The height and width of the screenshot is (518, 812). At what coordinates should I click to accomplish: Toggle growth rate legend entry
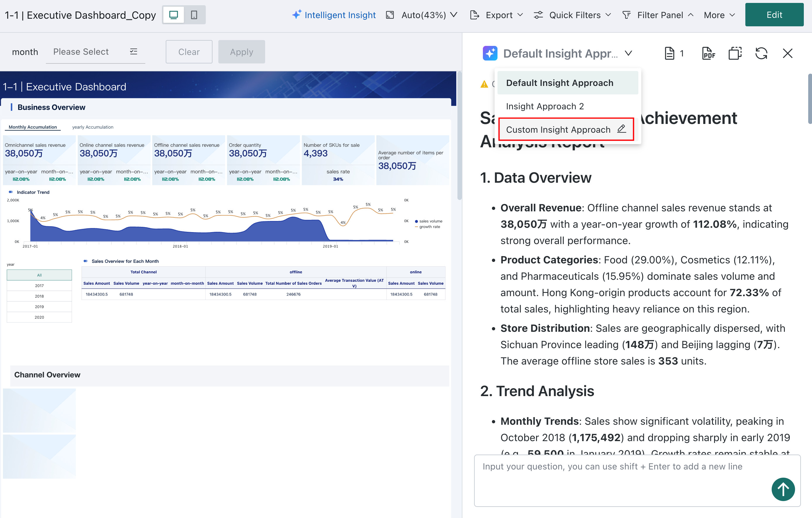pos(427,227)
